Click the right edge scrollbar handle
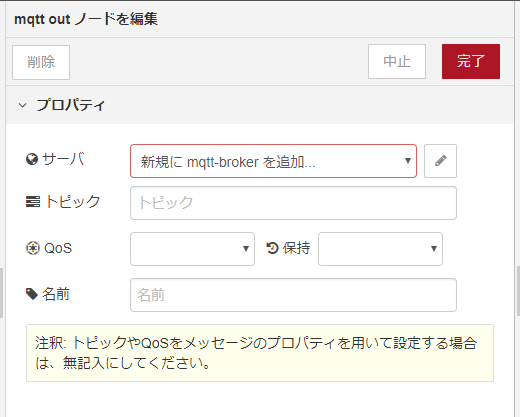520x417 pixels. coord(518,291)
